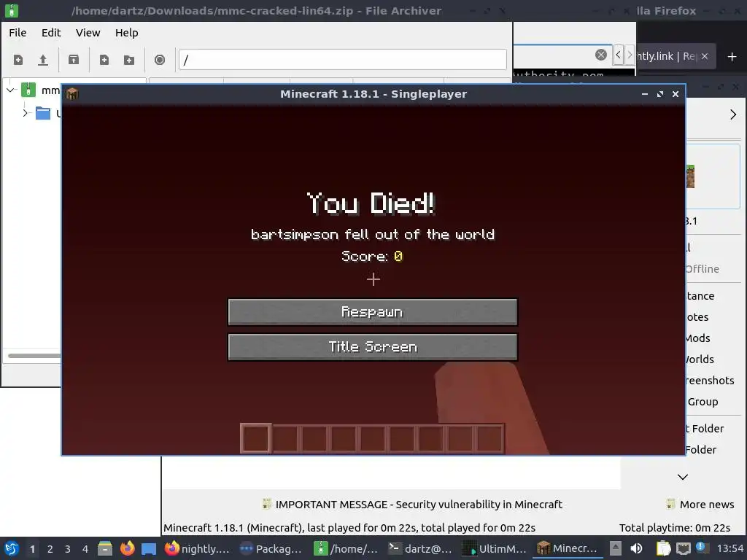Click the Minecraft window crafting-table icon
The image size is (747, 560).
point(72,94)
